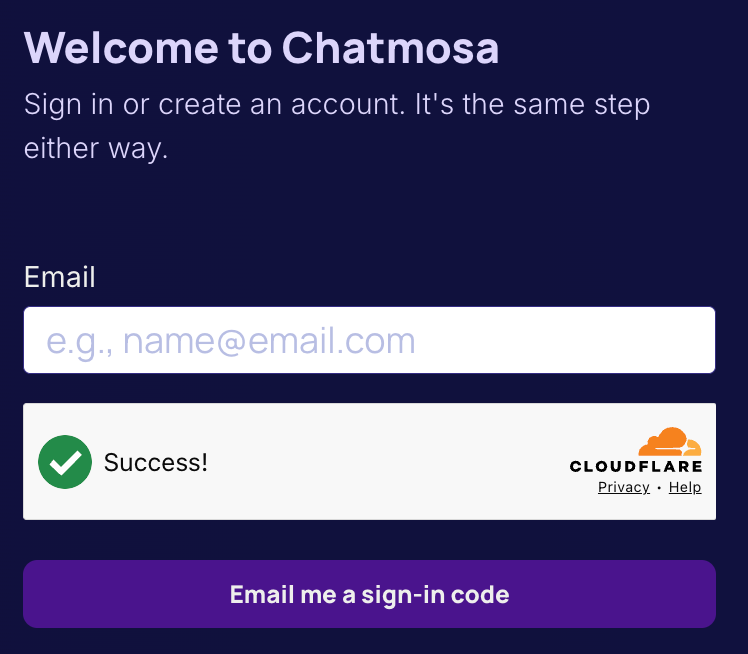Click the green success checkmark icon

click(x=65, y=462)
